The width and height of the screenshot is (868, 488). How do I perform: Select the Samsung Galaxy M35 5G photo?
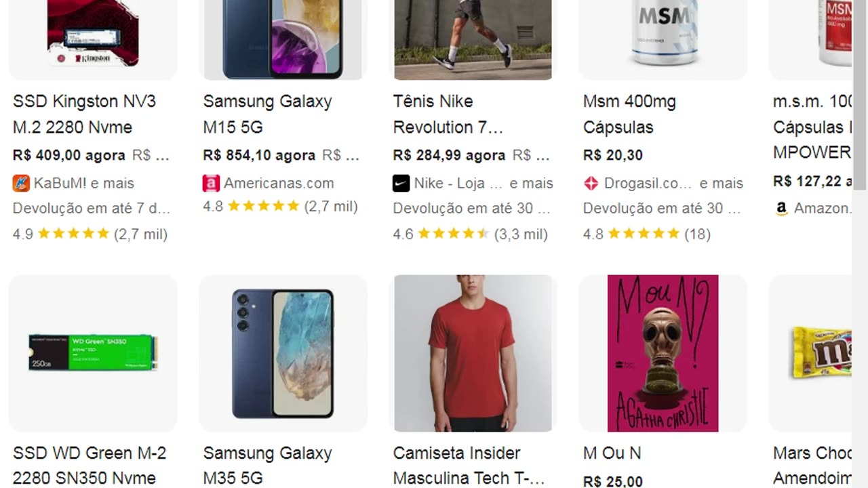tap(283, 353)
